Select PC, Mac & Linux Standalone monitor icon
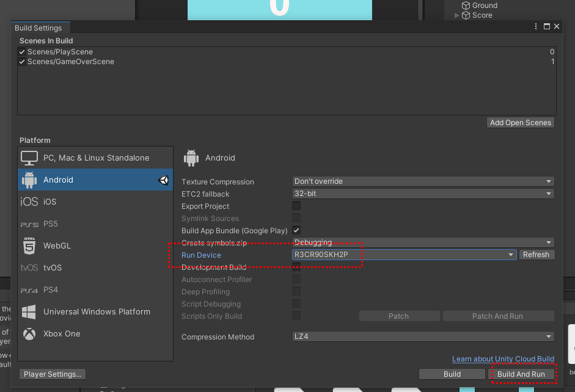575x392 pixels. click(x=29, y=158)
